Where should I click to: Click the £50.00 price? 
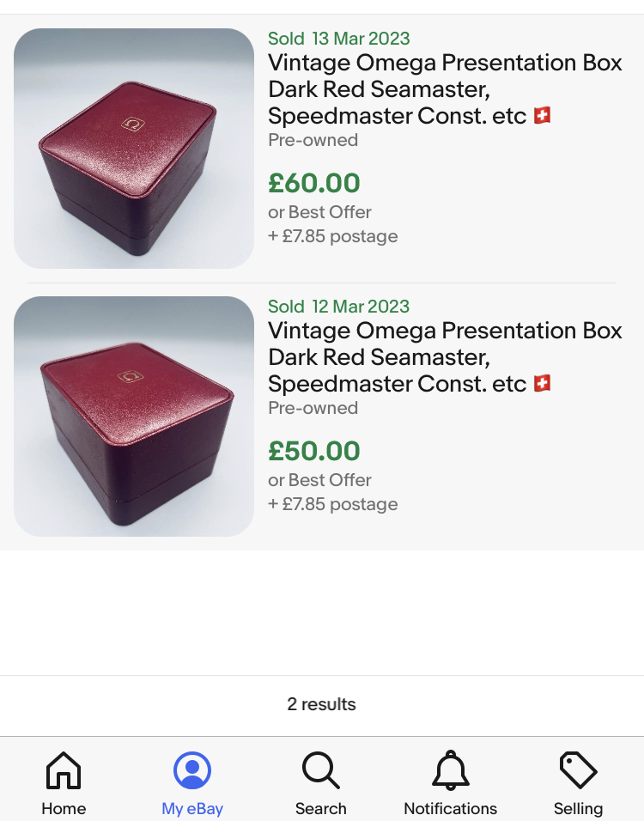[x=314, y=451]
